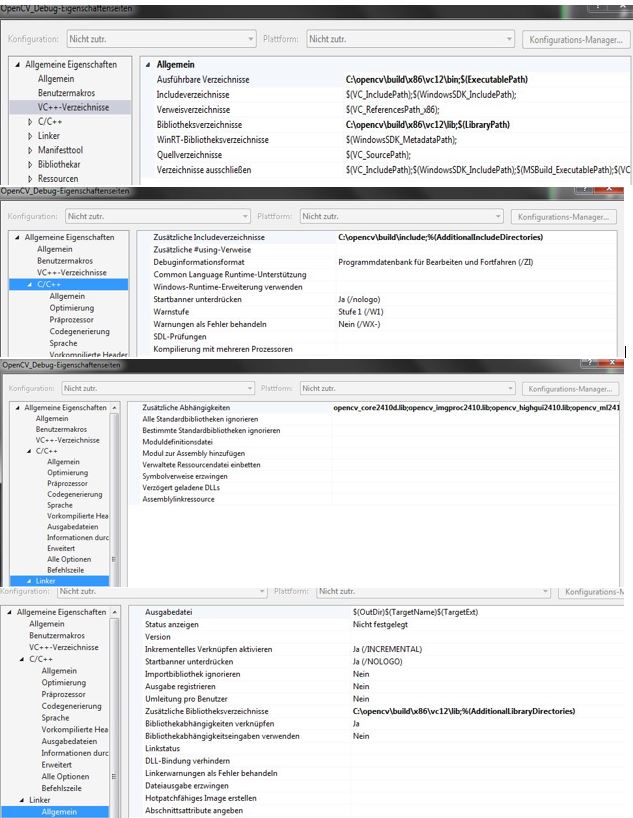Open Konfiguration dropdown in dialog listing Ausführbare Verzeichnisse
The height and width of the screenshot is (818, 633).
(x=161, y=39)
